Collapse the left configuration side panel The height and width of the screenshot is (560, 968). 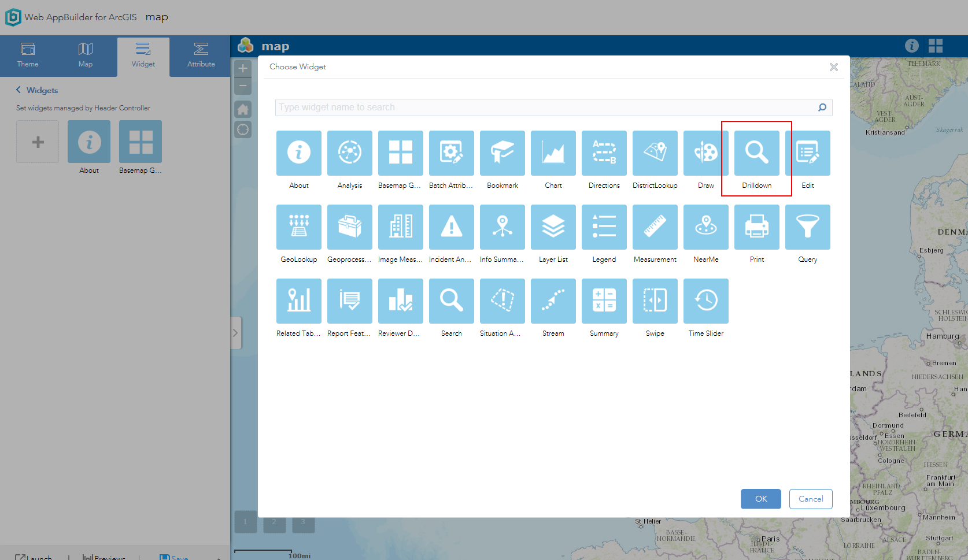[x=235, y=333]
